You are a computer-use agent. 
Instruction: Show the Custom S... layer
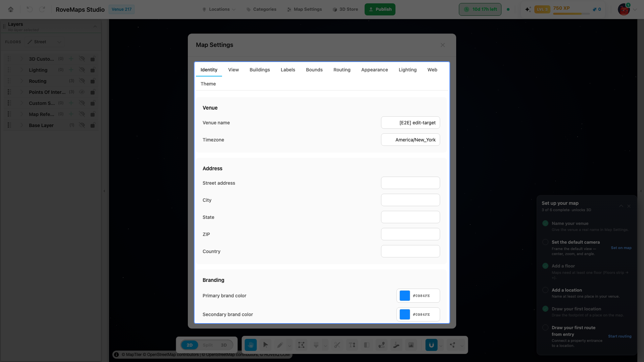[82, 103]
